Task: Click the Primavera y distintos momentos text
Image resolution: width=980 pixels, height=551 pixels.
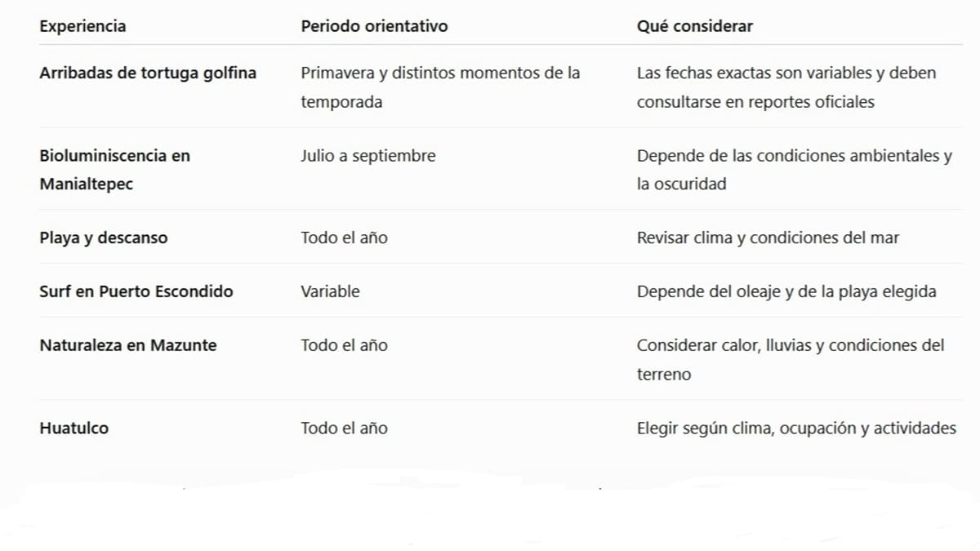Action: click(x=440, y=87)
